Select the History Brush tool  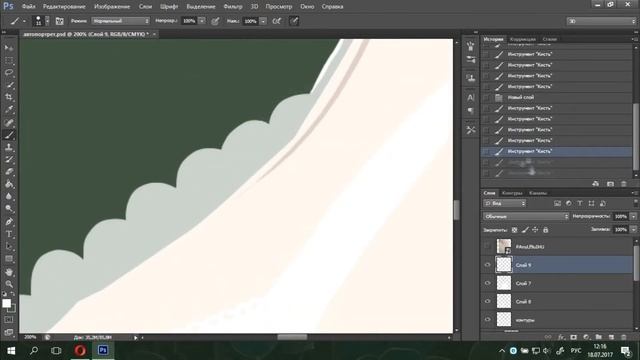click(9, 159)
